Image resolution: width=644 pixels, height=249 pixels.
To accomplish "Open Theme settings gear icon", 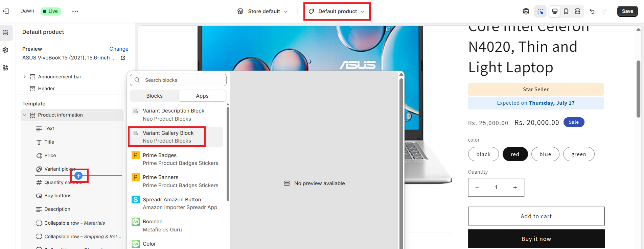I will [x=6, y=50].
